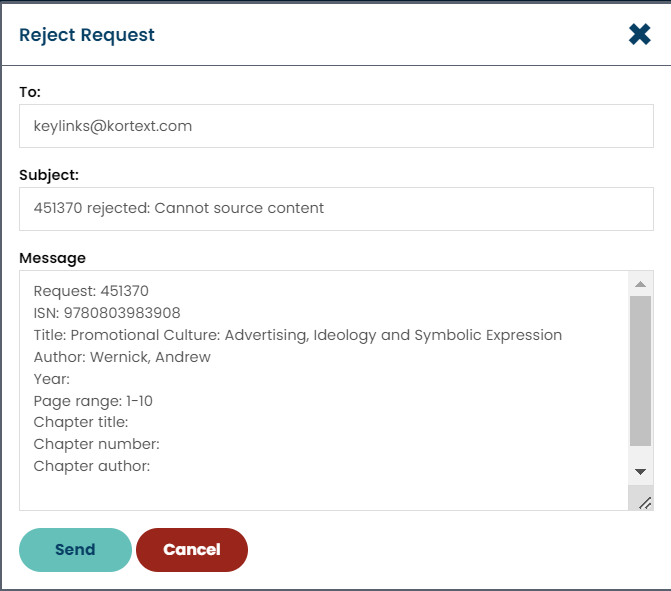The width and height of the screenshot is (671, 591).
Task: Focus the To email address field
Action: click(335, 126)
